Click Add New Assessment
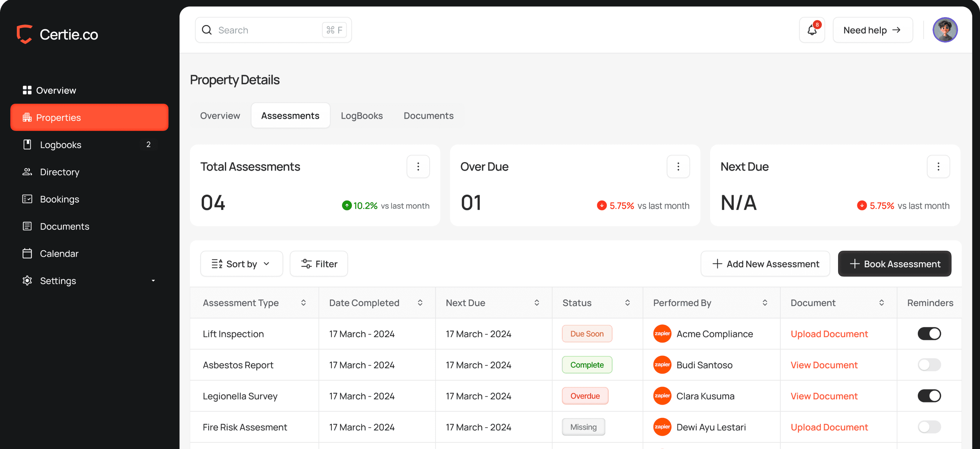The width and height of the screenshot is (980, 449). 765,264
